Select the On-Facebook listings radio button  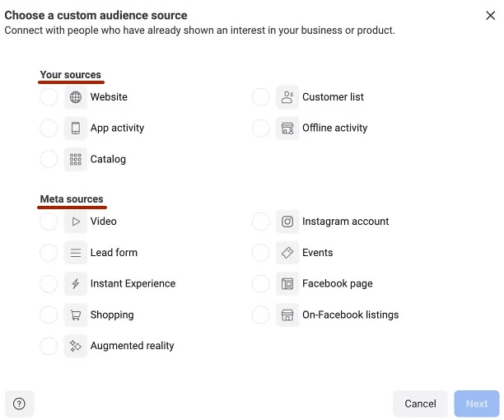[x=261, y=315]
